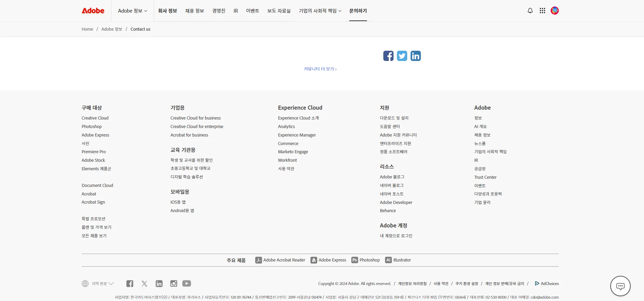Viewport: 644px width, 301px height.
Task: Open the Marketo Engage footer link
Action: 293,152
